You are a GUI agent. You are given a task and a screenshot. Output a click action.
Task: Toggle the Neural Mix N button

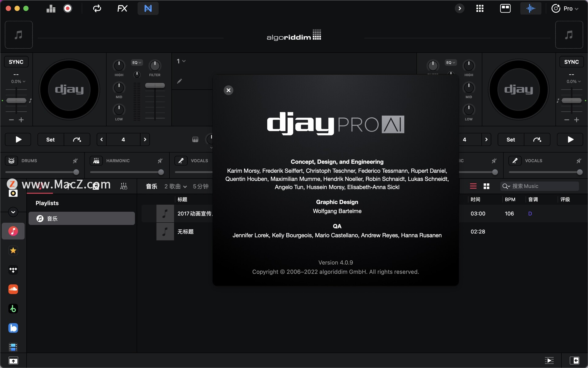click(x=148, y=9)
